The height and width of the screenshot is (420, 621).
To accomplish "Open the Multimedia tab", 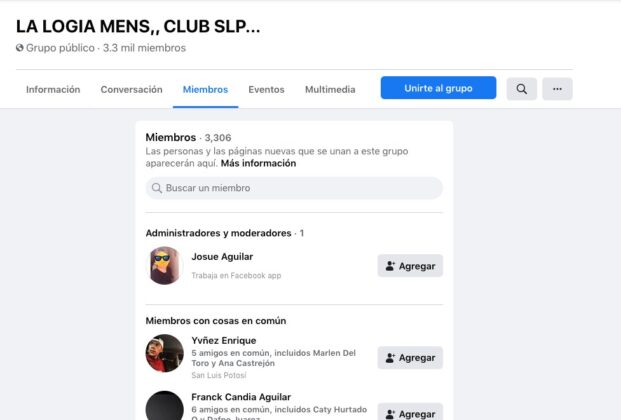I will [x=330, y=90].
